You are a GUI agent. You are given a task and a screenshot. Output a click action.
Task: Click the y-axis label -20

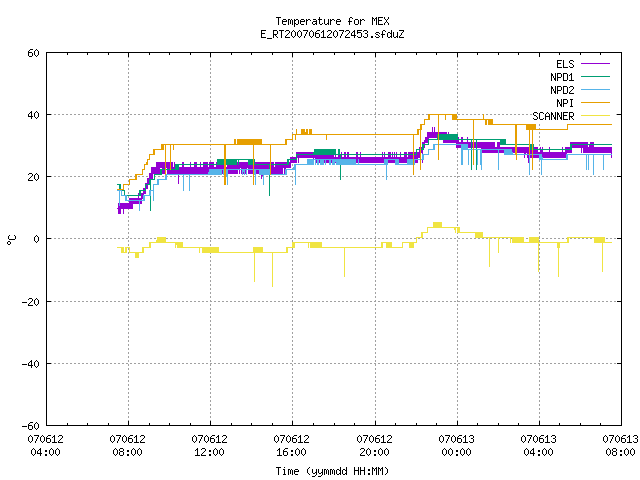click(31, 302)
